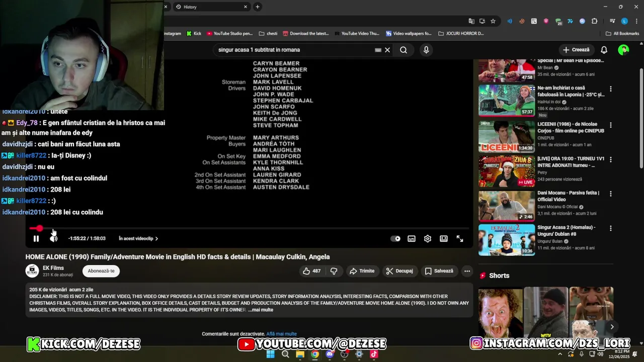
Task: Focus the YouTube search text field
Action: (x=294, y=50)
